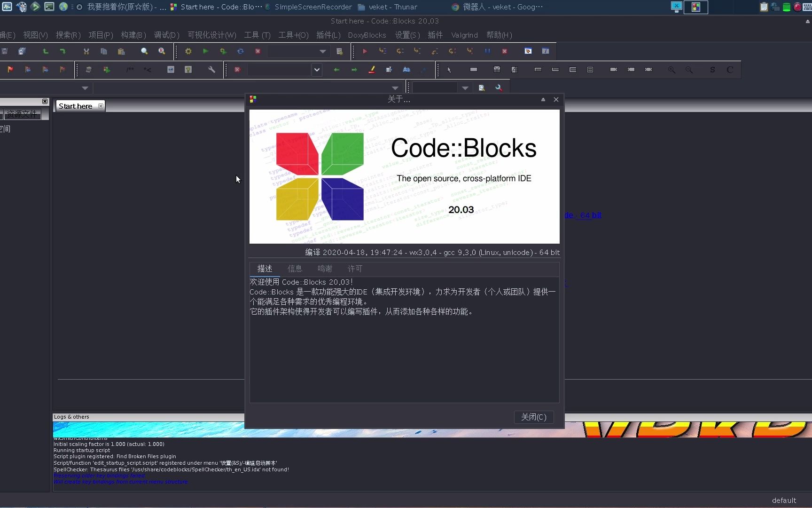This screenshot has height=508, width=812.
Task: Toggle bookmark with the red flag icon
Action: pos(10,70)
